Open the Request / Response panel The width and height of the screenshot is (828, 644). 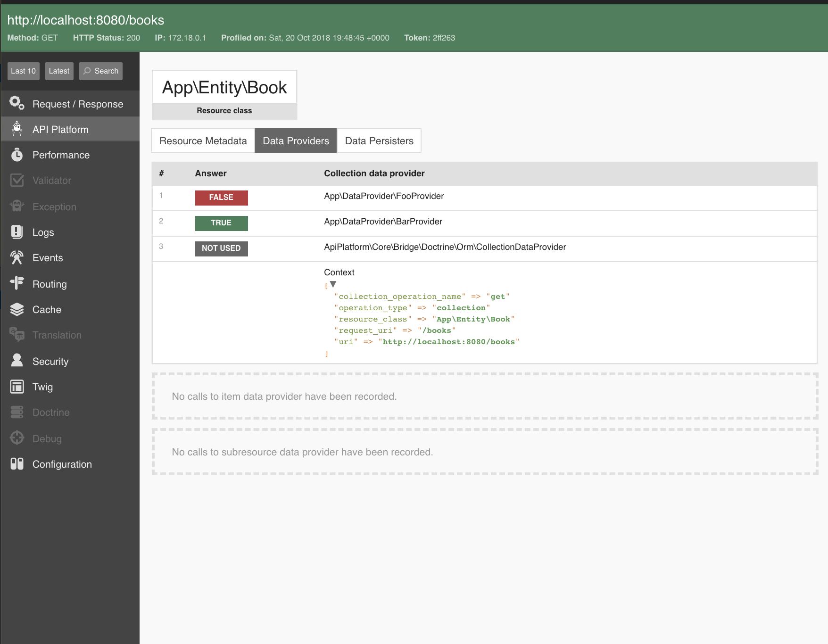click(x=70, y=104)
